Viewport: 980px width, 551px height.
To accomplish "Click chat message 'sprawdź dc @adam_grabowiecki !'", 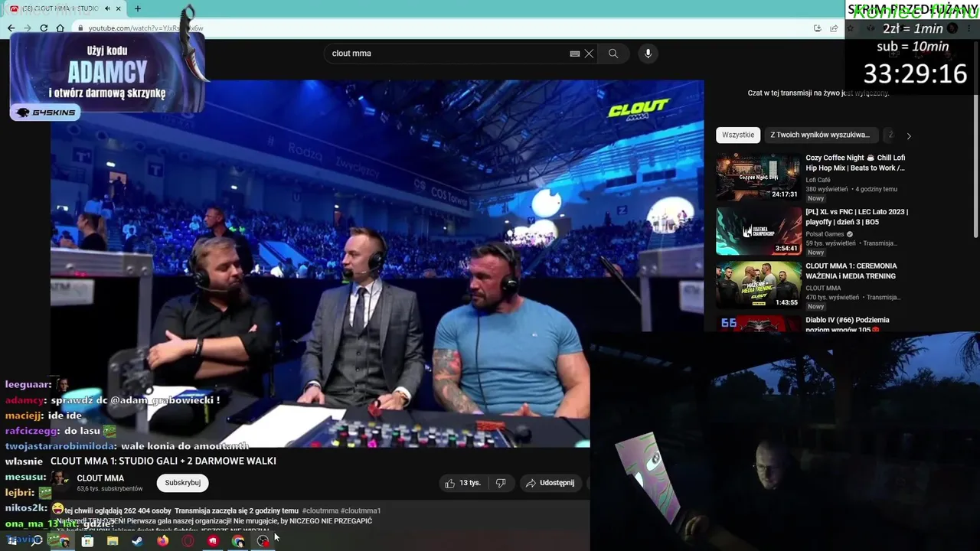I will click(136, 400).
